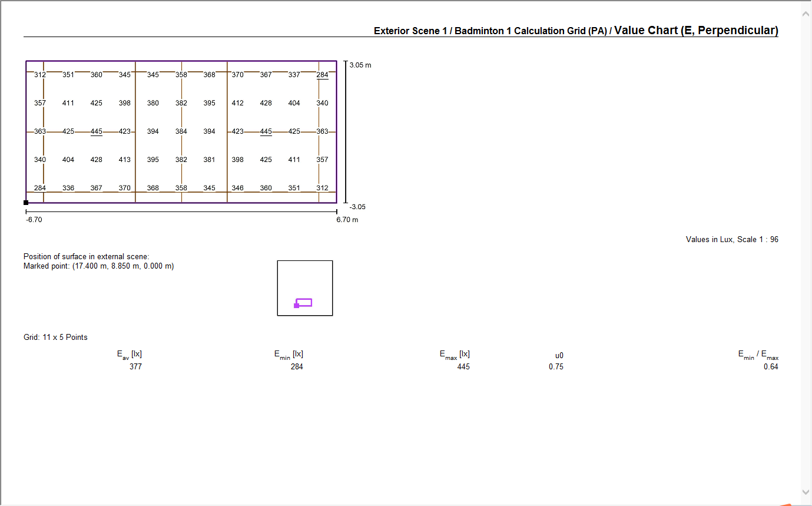Click the scroll down arrow

pyautogui.click(x=806, y=492)
